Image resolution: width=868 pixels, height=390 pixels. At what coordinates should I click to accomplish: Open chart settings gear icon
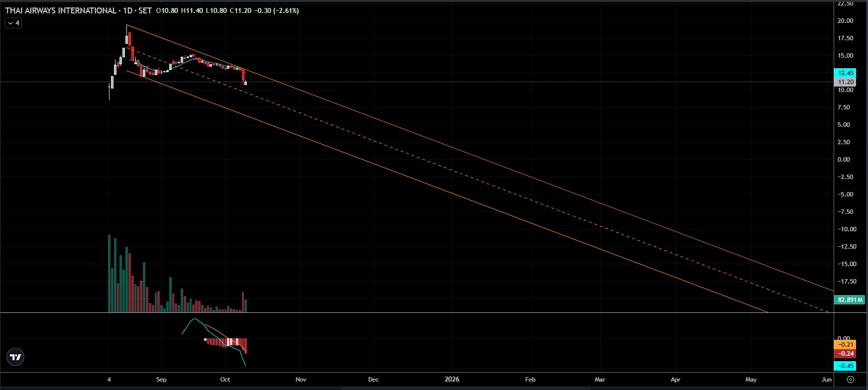851,380
